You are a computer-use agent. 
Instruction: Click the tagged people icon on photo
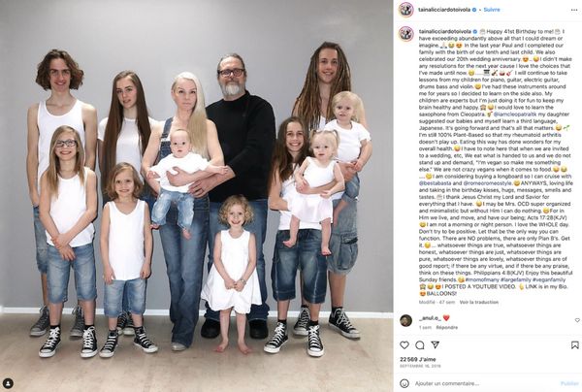(9, 383)
